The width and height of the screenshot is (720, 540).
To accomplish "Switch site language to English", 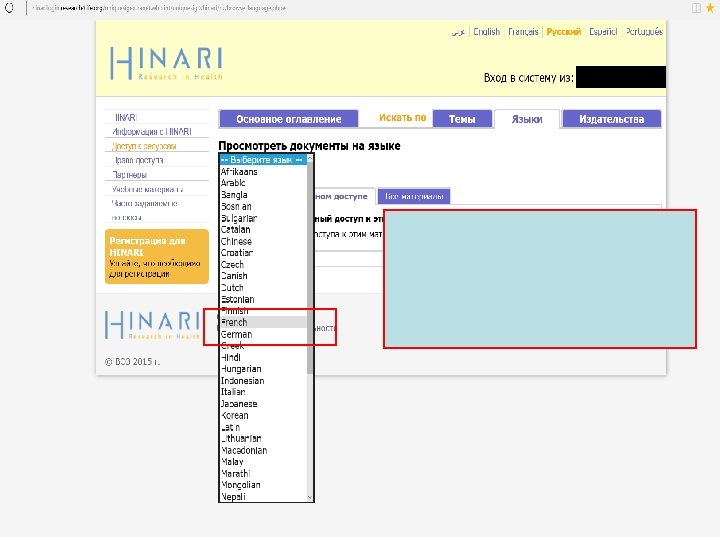I will pyautogui.click(x=486, y=32).
